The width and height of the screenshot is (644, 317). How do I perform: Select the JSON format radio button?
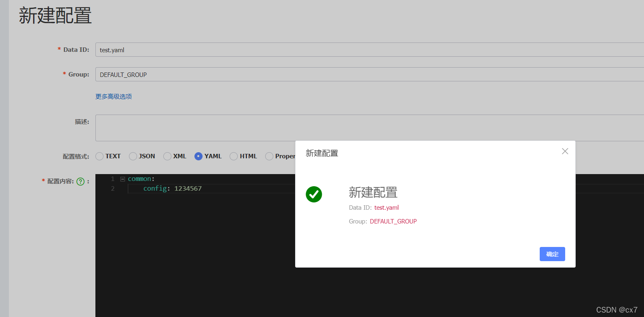pos(133,156)
